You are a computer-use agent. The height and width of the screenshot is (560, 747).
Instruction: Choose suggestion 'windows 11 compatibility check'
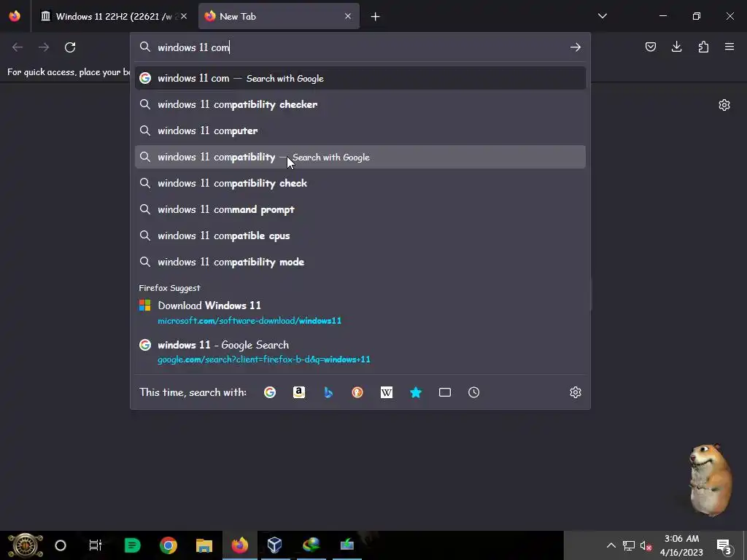point(360,183)
